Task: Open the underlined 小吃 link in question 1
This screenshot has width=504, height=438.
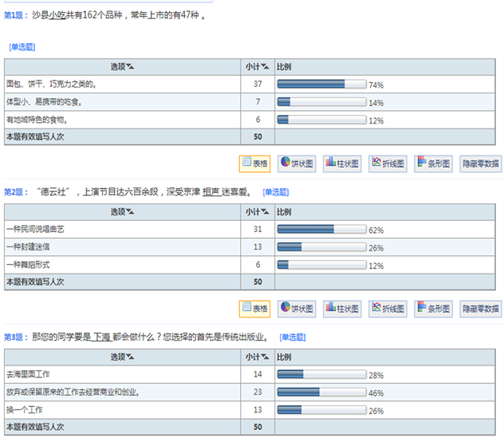Action: (x=57, y=15)
